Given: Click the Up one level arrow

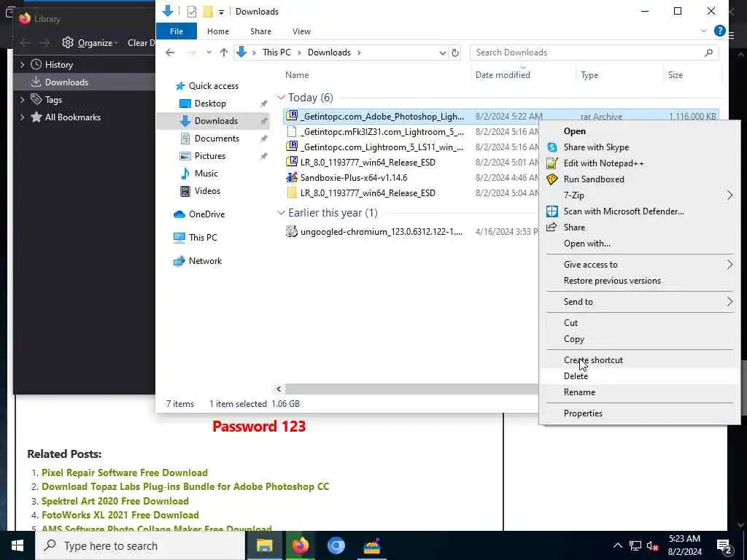Looking at the screenshot, I should click(x=224, y=52).
